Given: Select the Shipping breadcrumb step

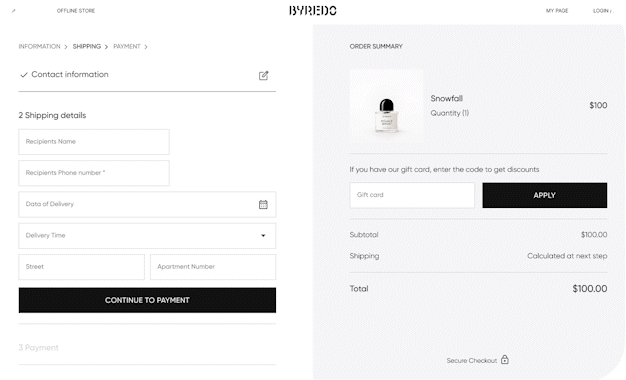Looking at the screenshot, I should (x=87, y=46).
